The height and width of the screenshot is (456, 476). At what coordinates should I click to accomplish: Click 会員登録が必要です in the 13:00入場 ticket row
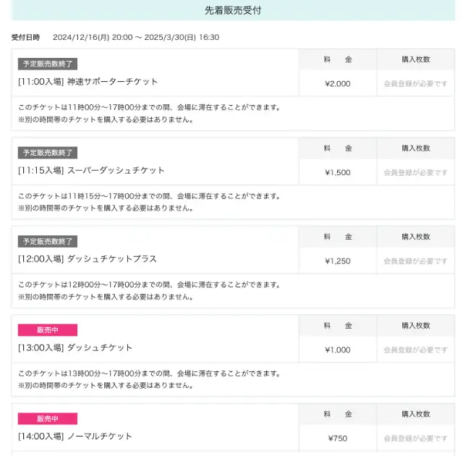click(415, 350)
